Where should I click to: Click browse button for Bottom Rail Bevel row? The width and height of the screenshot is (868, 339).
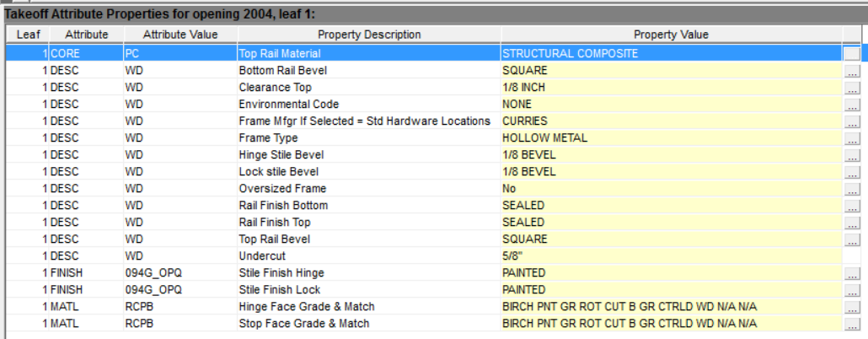(852, 71)
